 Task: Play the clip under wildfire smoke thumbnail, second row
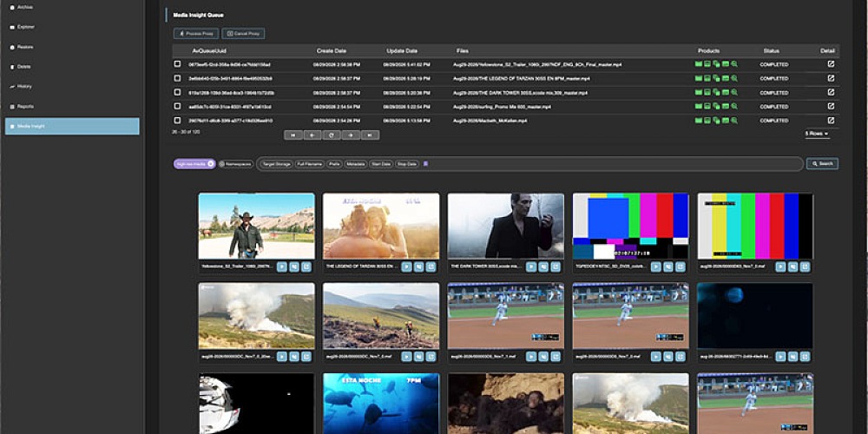pos(282,357)
